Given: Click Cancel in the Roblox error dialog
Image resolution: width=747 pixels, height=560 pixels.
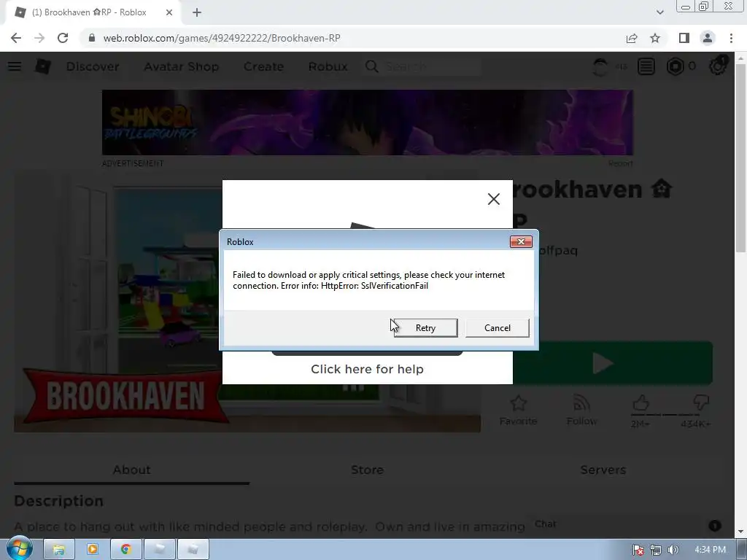Looking at the screenshot, I should 498,328.
